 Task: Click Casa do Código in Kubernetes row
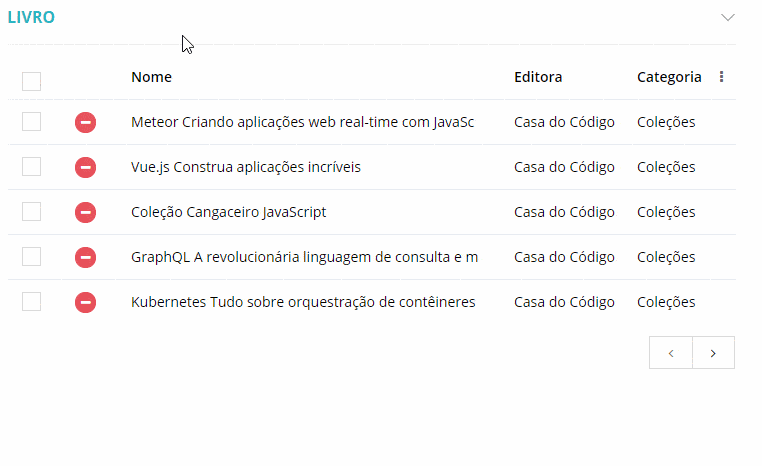tap(564, 302)
